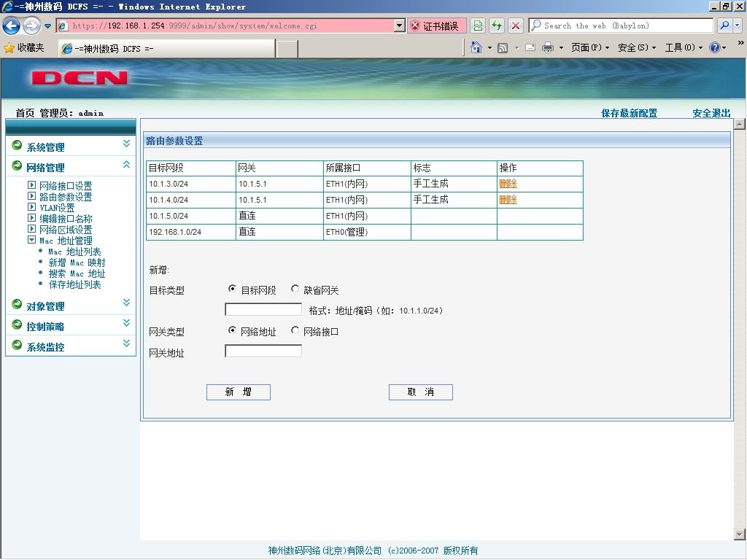The image size is (747, 560).
Task: Click the Home page icon
Action: point(476,47)
